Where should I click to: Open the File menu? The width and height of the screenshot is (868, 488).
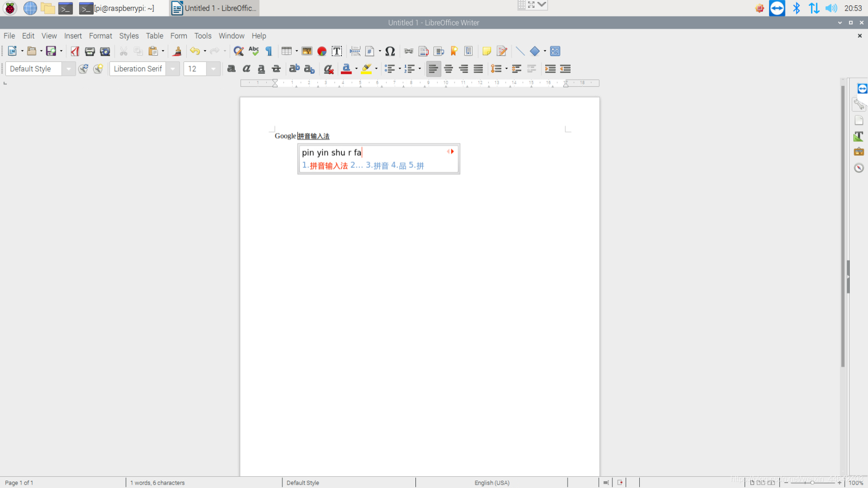pos(9,36)
